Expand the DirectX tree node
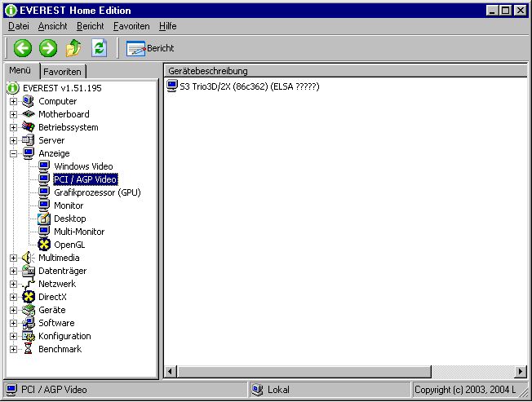Screen dimensions: 532x402 tap(13, 297)
